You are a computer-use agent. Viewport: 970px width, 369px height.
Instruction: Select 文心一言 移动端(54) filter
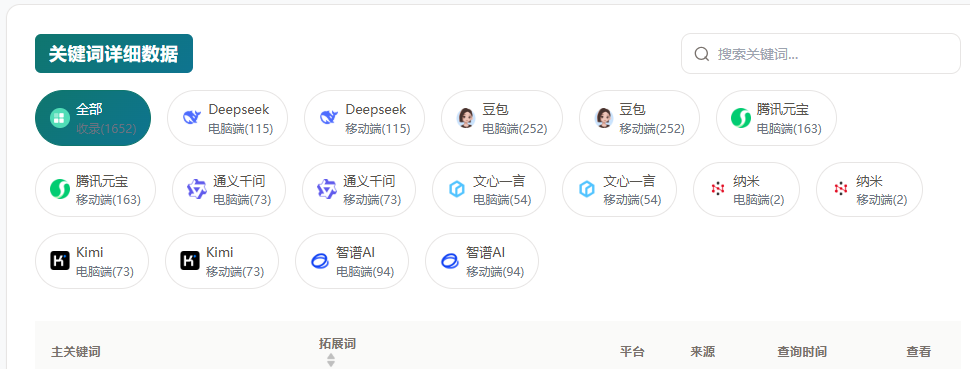point(619,189)
